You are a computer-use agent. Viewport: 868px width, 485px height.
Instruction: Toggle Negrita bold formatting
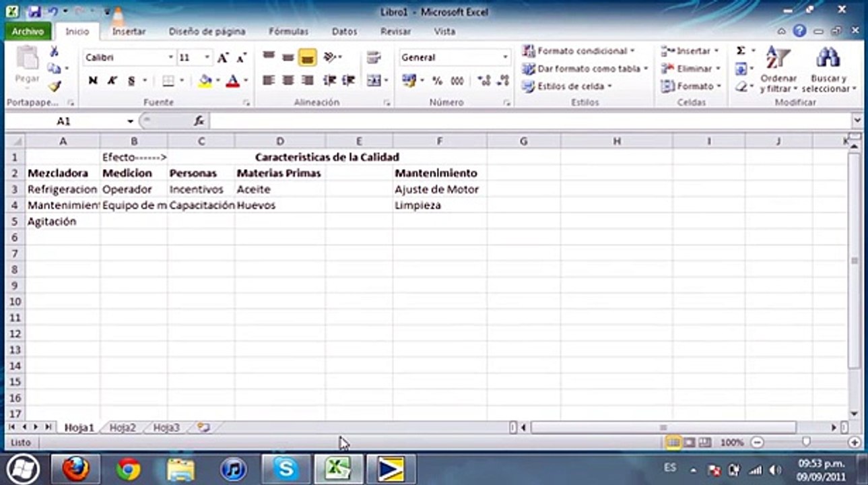pyautogui.click(x=93, y=81)
